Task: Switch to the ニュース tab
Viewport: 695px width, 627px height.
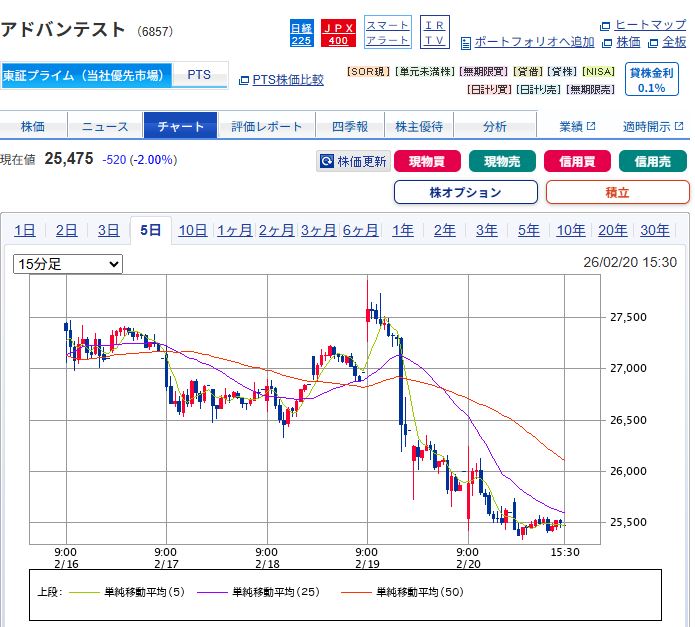Action: tap(105, 126)
